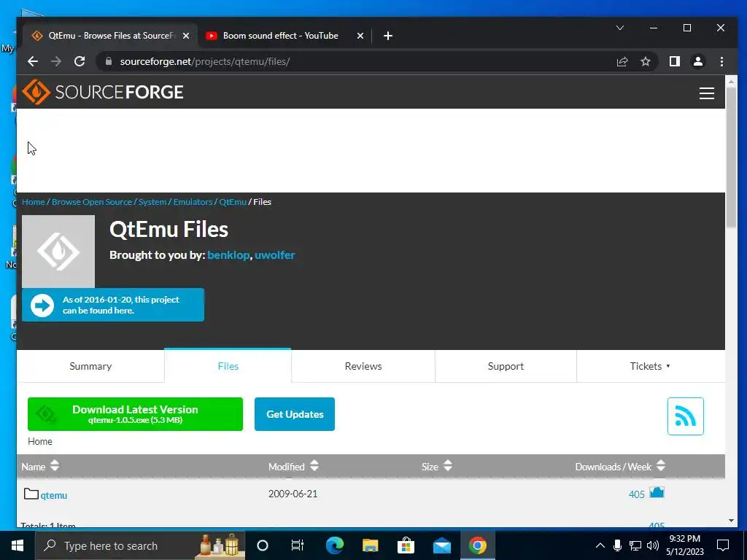
Task: Close the QtEmu SourceForge tab
Action: click(186, 36)
